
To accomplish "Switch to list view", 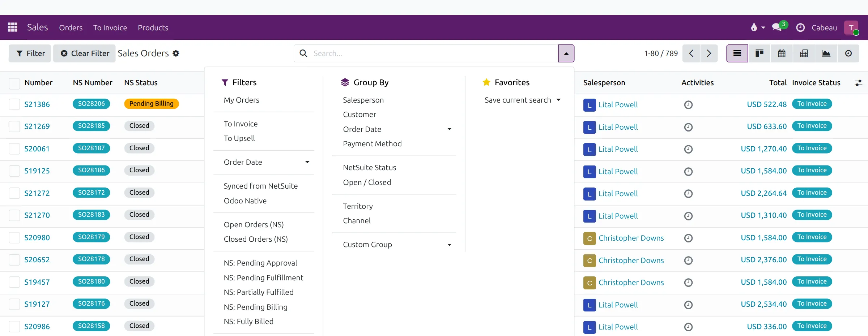I will coord(737,53).
